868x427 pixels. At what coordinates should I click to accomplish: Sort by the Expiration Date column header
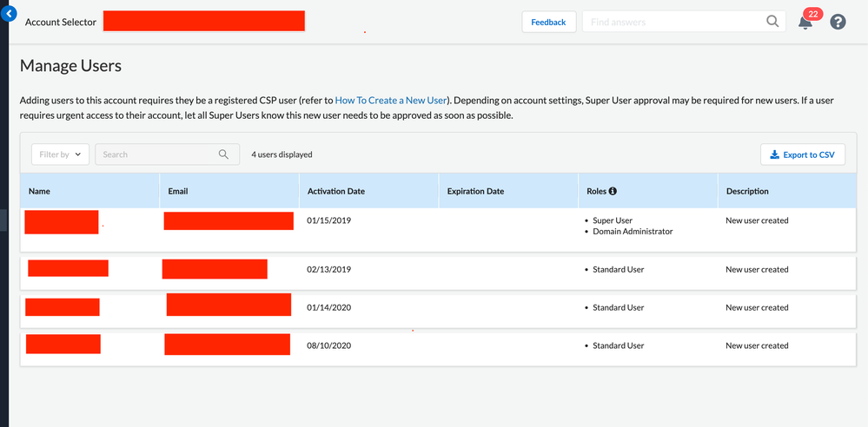[x=475, y=191]
